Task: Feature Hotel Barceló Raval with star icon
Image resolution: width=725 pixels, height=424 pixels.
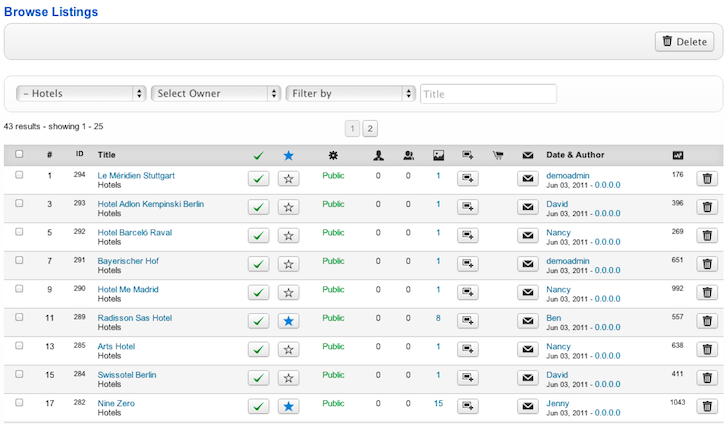Action: click(288, 236)
